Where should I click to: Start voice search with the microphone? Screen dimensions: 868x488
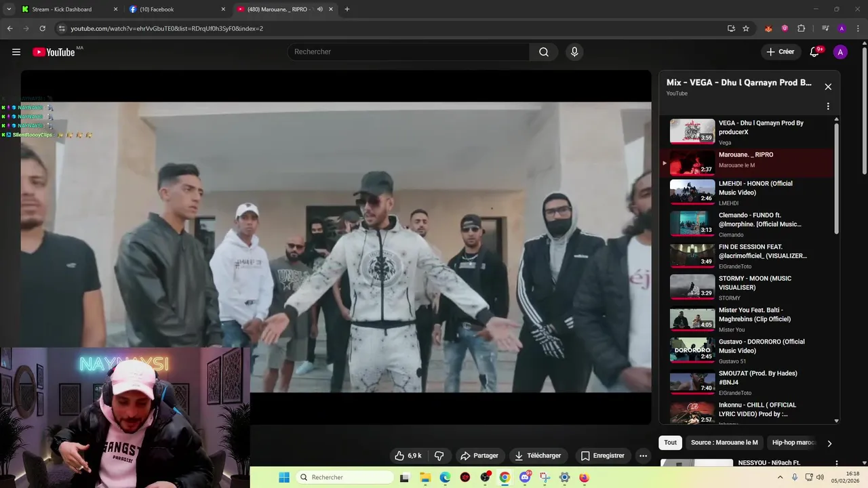574,52
